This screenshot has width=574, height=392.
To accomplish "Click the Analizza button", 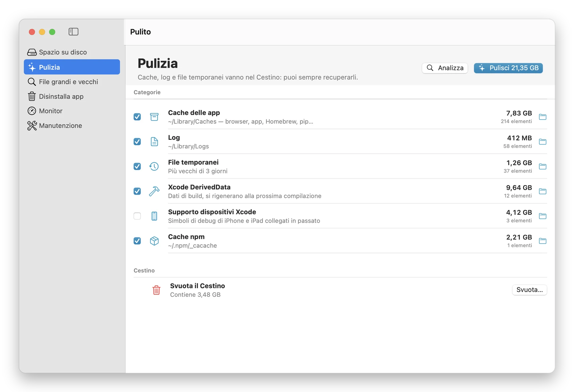I will pyautogui.click(x=445, y=68).
